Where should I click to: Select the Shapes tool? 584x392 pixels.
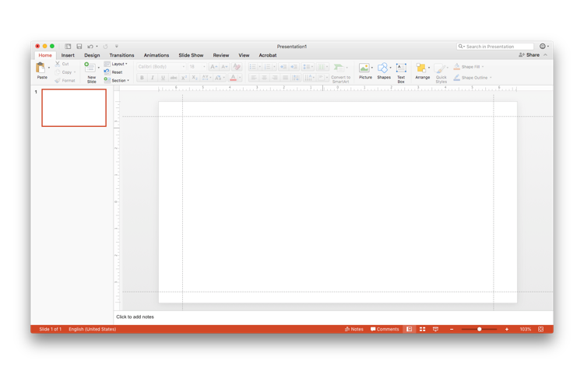point(383,71)
